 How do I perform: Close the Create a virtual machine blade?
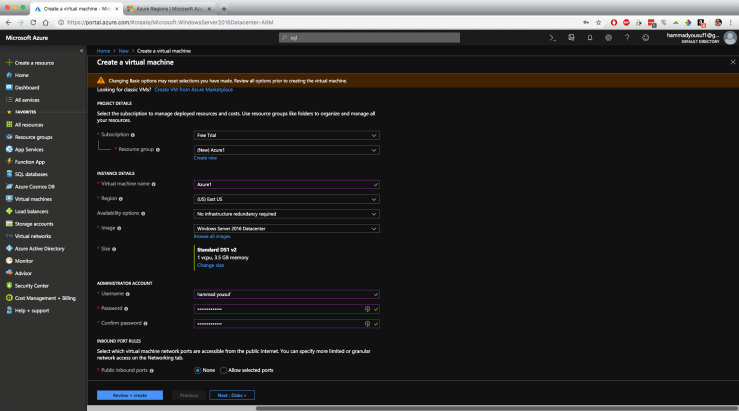coord(733,62)
